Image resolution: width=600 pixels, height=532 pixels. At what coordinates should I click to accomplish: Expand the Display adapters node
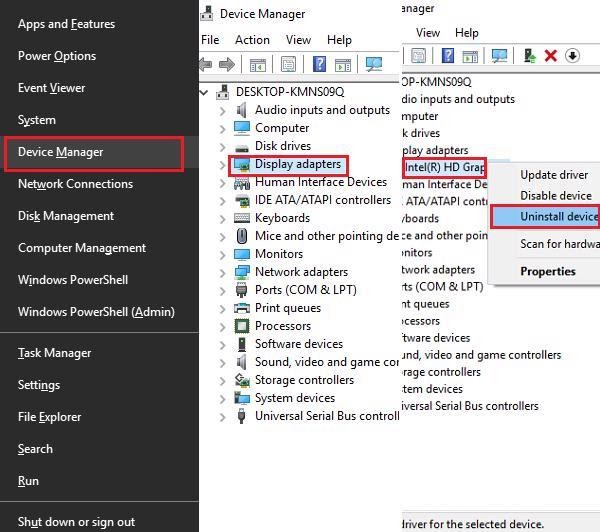point(222,164)
